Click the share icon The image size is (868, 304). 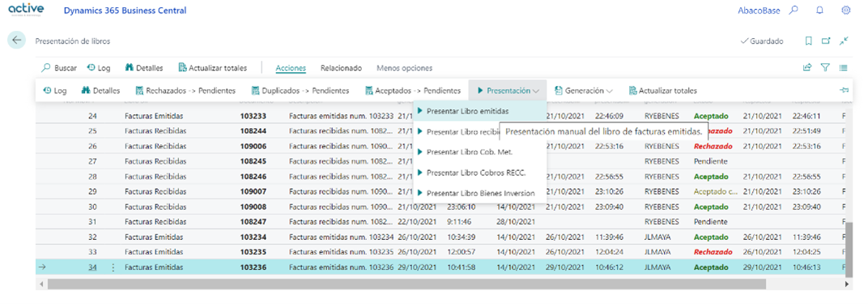(x=807, y=67)
